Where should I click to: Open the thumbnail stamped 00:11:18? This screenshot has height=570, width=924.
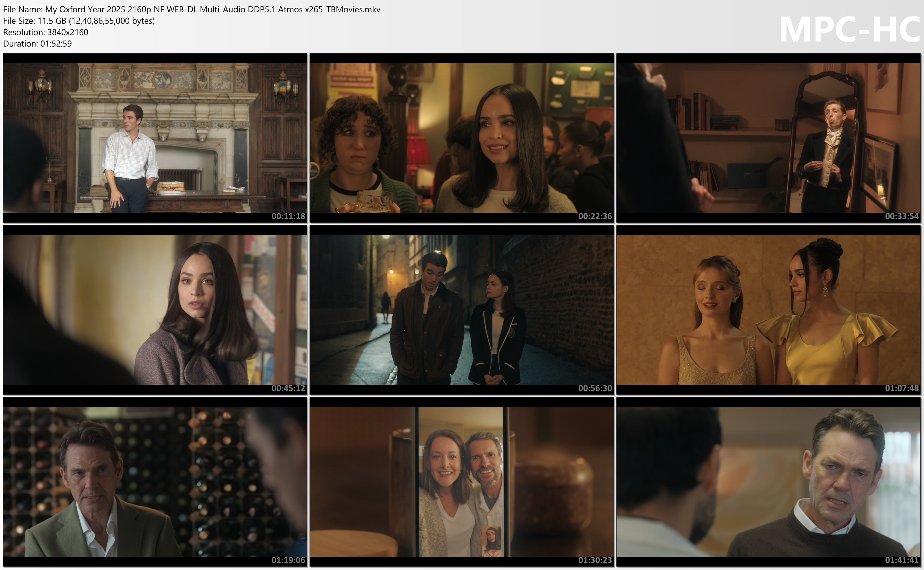click(155, 138)
